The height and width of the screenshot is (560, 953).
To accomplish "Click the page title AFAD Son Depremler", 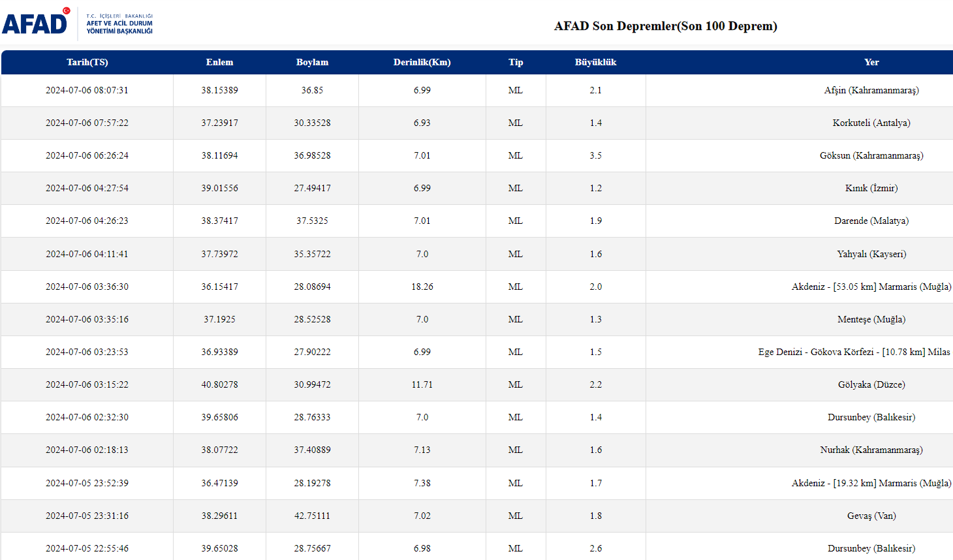I will point(666,26).
